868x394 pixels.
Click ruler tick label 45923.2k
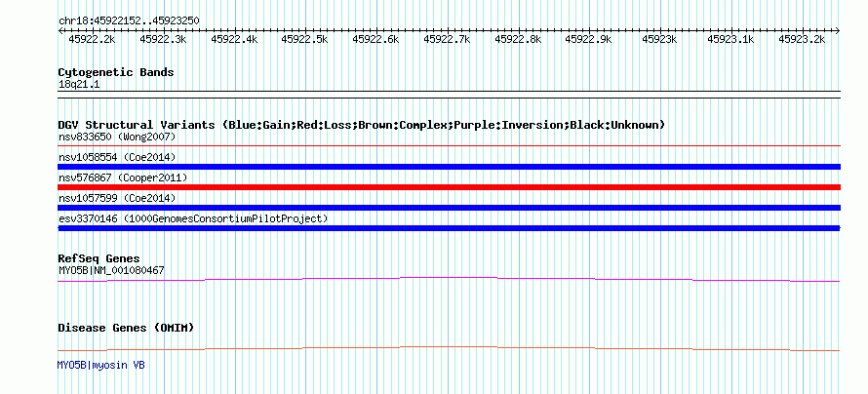tap(802, 39)
